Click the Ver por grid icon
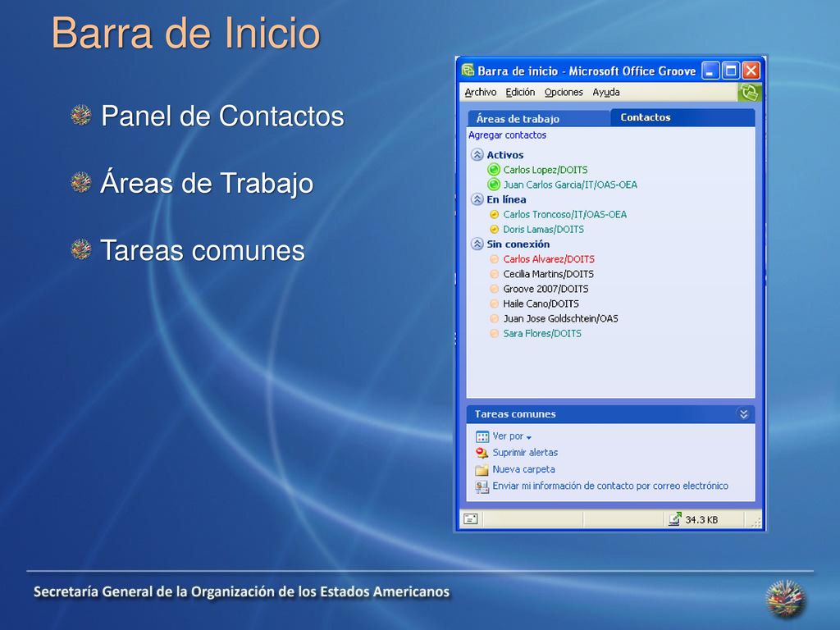This screenshot has height=630, width=840. coord(482,436)
